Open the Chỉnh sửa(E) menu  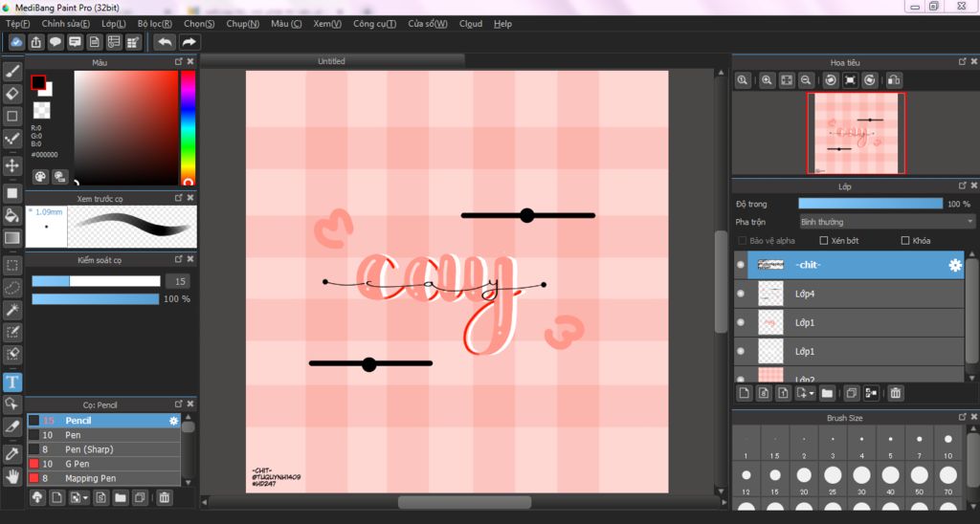(x=66, y=24)
